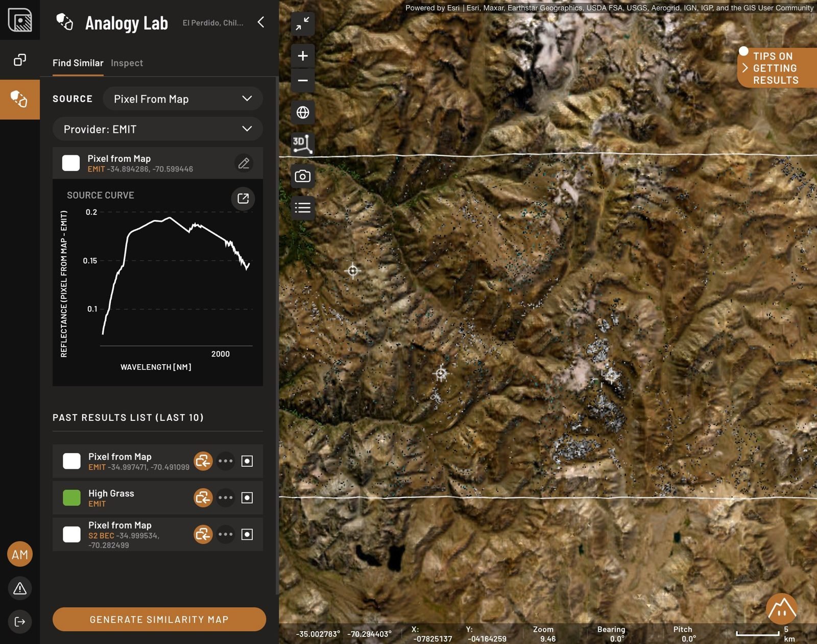
Task: Click the logout icon
Action: coord(20,622)
